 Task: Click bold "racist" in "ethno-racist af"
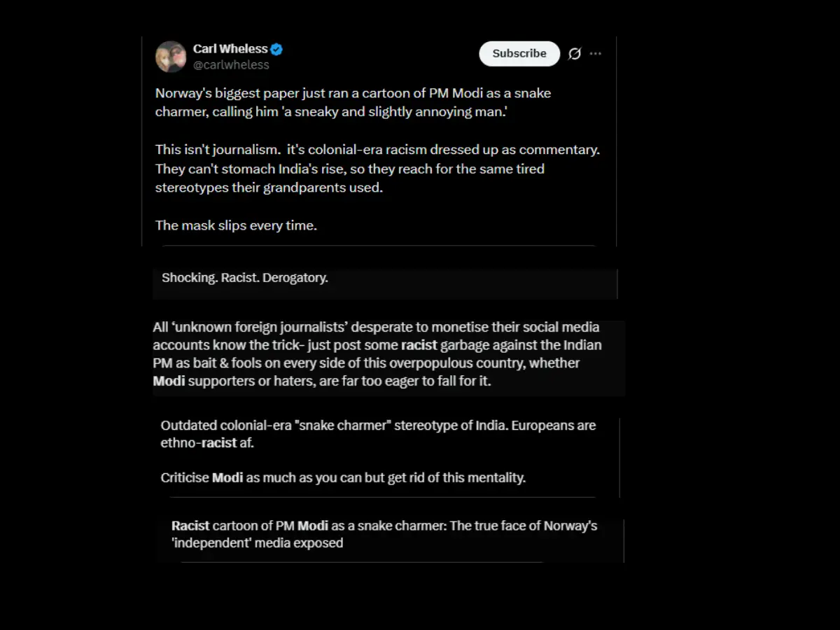coord(219,443)
